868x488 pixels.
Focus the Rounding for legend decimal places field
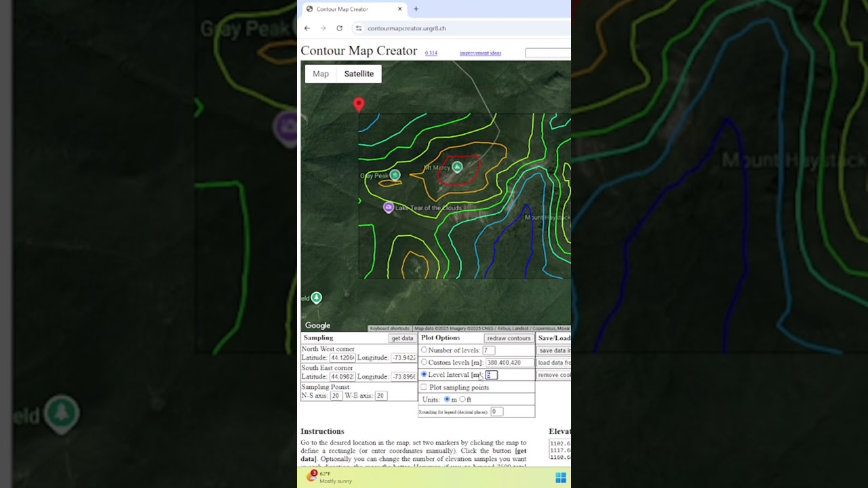click(x=496, y=411)
